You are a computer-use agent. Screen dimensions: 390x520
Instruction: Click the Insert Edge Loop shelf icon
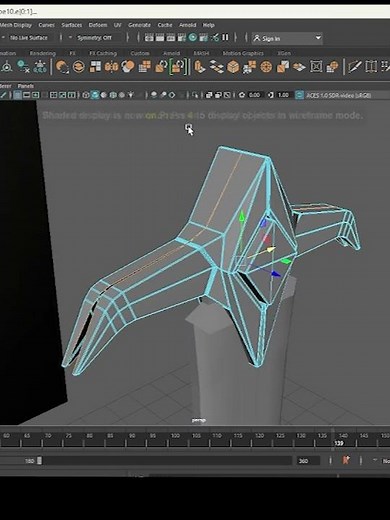point(371,67)
